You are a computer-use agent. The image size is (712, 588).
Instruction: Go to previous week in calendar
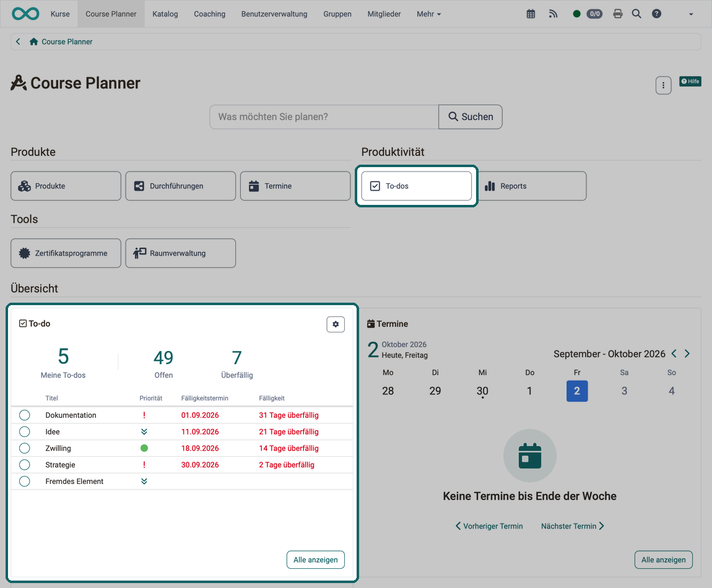pyautogui.click(x=674, y=353)
